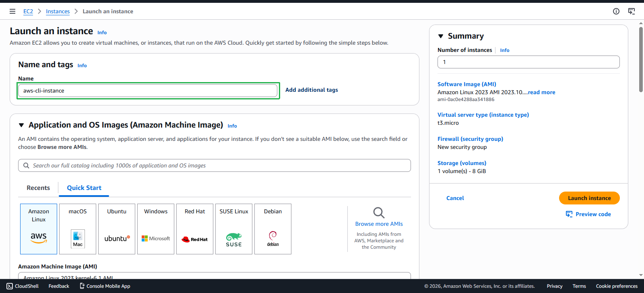
Task: Open Software Image (AMI) summary link
Action: tap(467, 84)
